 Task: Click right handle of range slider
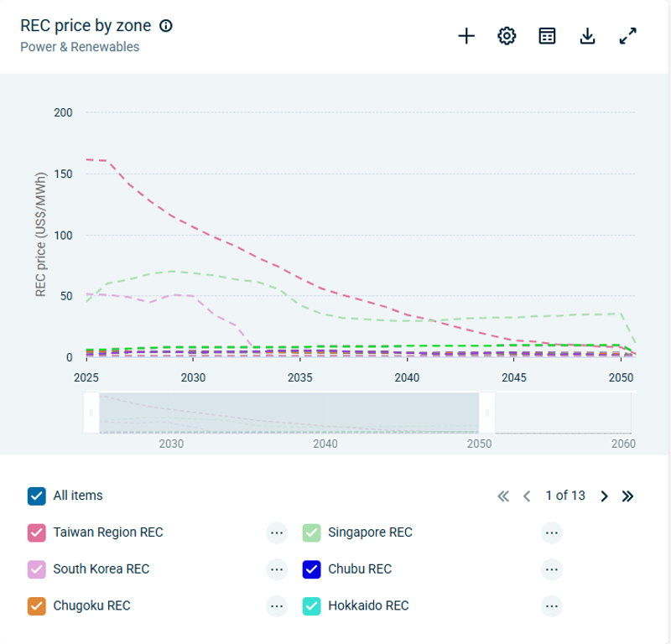(x=486, y=413)
